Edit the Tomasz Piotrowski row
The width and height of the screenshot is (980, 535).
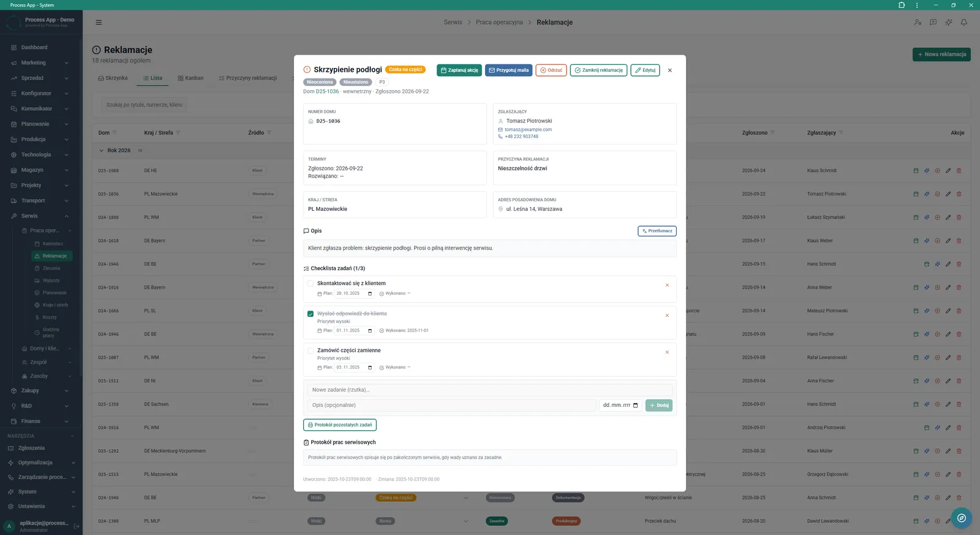[948, 194]
